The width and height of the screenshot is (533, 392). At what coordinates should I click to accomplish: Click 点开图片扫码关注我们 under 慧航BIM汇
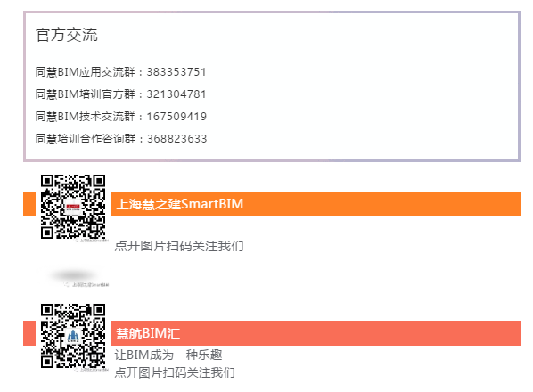(175, 372)
